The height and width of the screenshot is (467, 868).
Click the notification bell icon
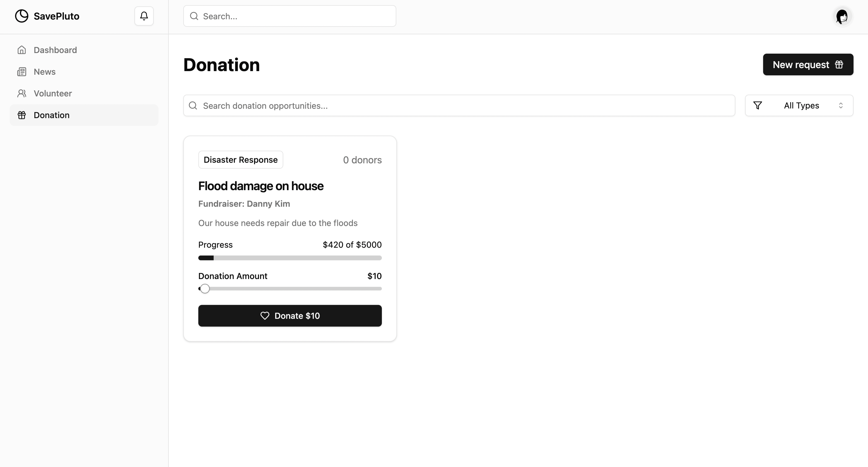[x=144, y=16]
